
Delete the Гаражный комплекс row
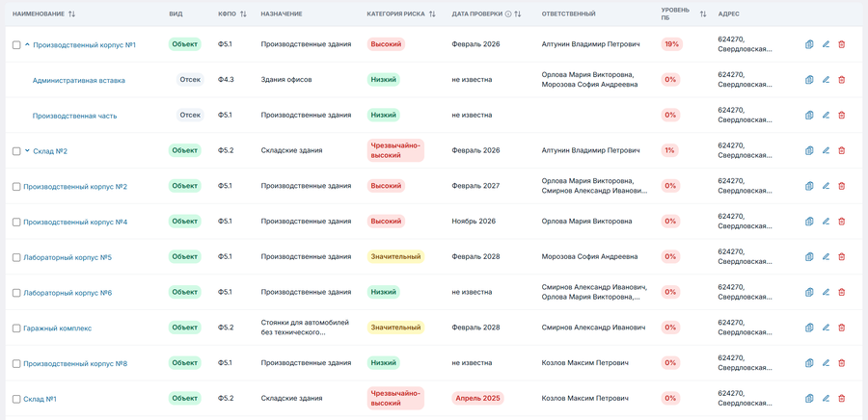pos(842,328)
